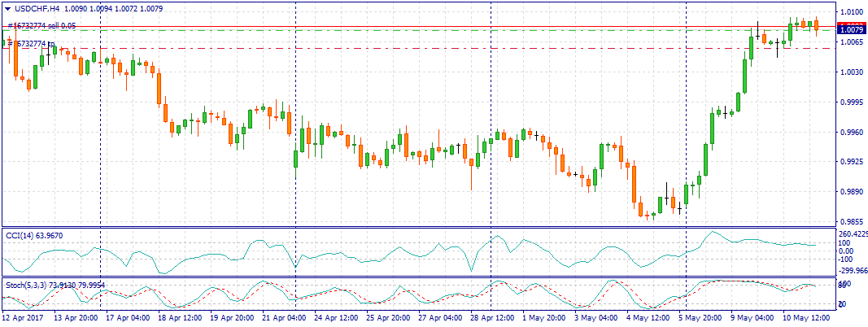Click the Stoch(5,3,3) indicator label
Image resolution: width=868 pixels, height=327 pixels.
coord(55,285)
